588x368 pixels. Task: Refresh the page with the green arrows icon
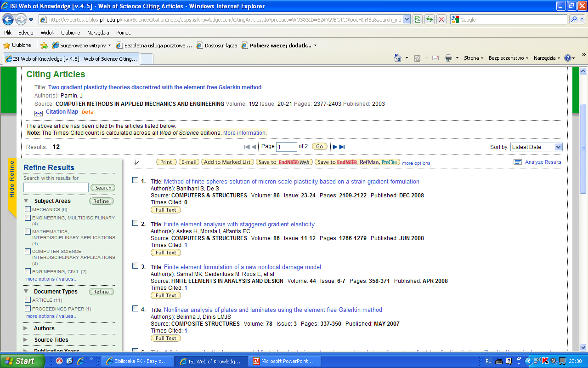429,19
